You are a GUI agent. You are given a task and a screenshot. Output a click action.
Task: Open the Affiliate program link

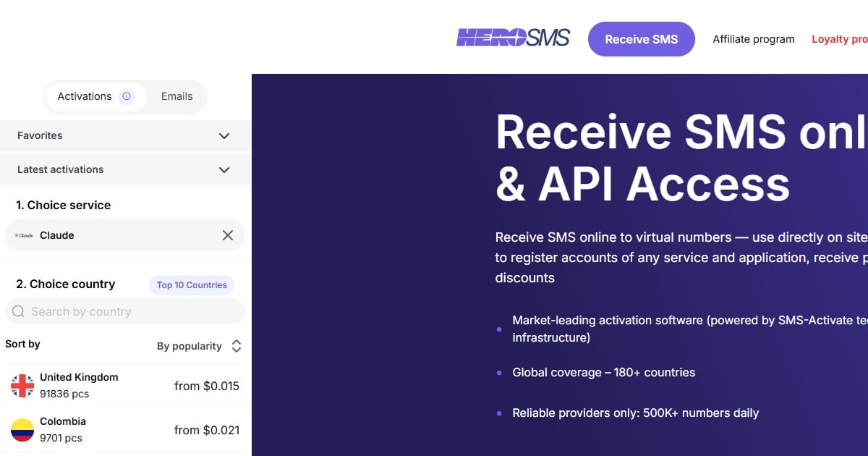(x=754, y=39)
